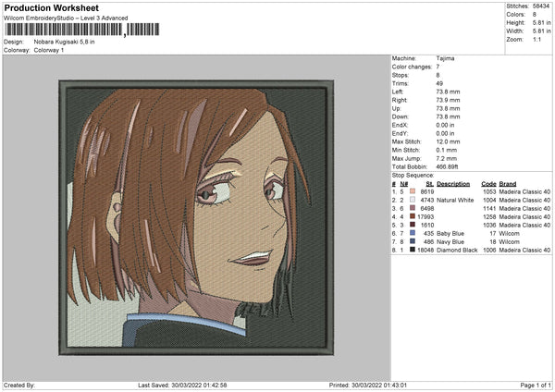Click the Color changes value 7
The image size is (555, 392).
click(x=438, y=67)
